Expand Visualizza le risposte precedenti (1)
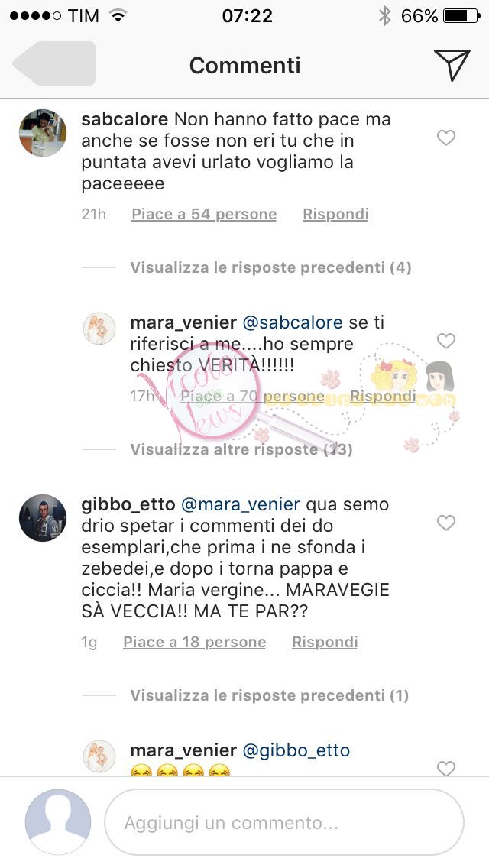The width and height of the screenshot is (489, 868). point(270,695)
